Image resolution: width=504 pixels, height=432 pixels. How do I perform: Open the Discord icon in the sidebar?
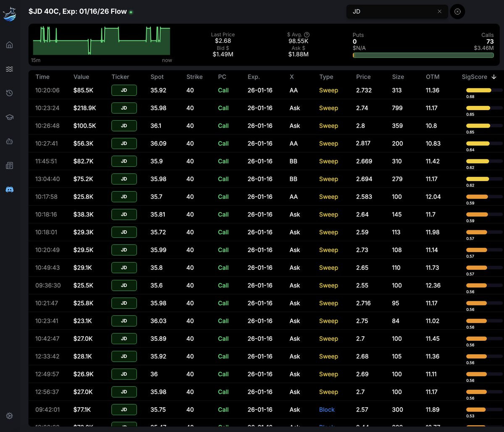point(9,190)
